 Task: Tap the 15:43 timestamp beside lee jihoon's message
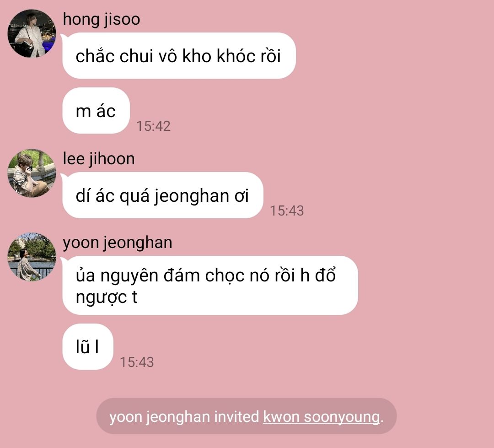point(287,211)
